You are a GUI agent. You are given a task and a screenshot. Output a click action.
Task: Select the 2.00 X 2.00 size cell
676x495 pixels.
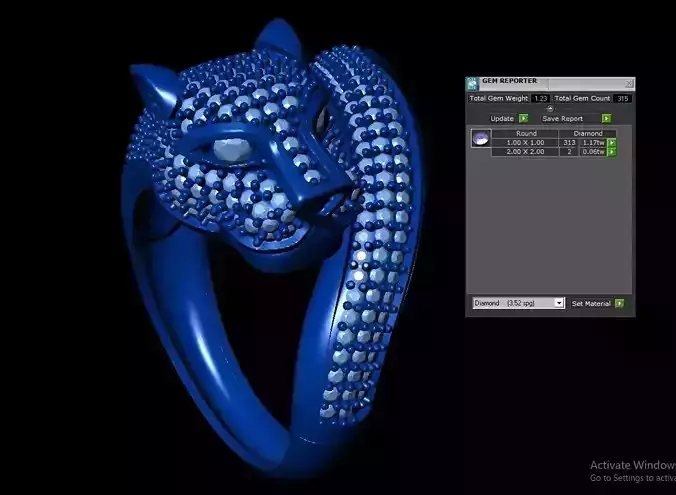tap(525, 152)
